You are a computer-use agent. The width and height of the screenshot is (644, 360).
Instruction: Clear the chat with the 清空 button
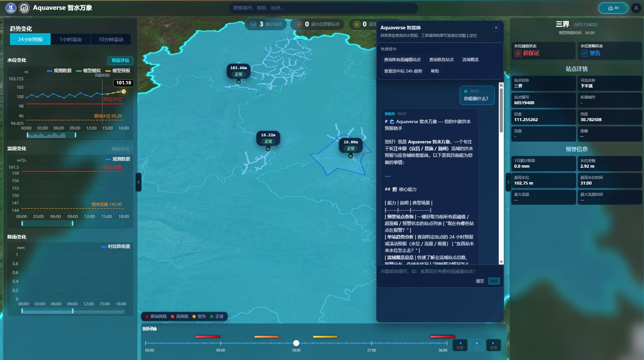480,281
